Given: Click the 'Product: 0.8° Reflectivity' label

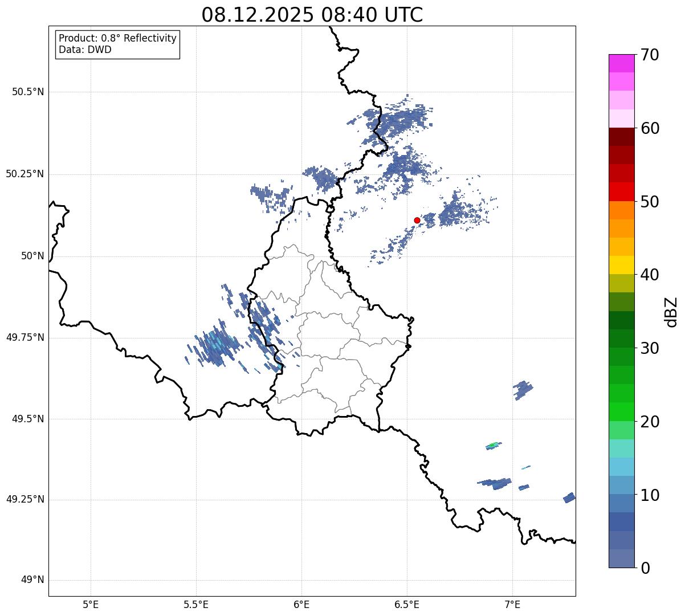Looking at the screenshot, I should (x=118, y=38).
